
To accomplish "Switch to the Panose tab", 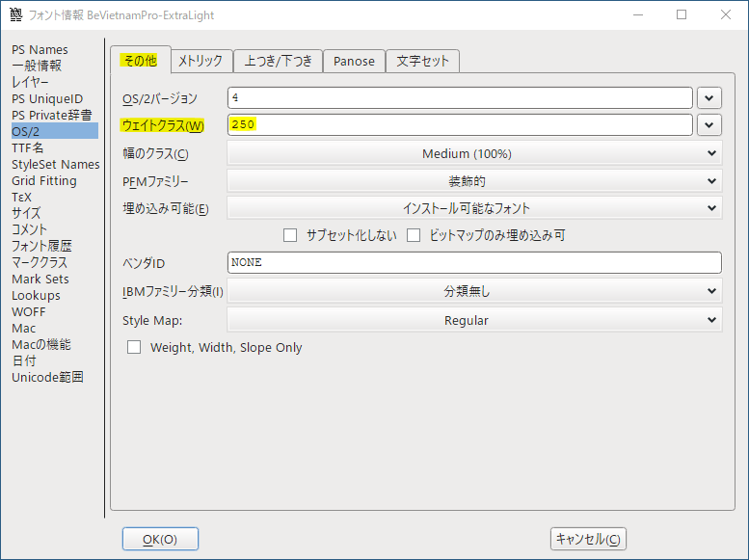I will pyautogui.click(x=354, y=61).
